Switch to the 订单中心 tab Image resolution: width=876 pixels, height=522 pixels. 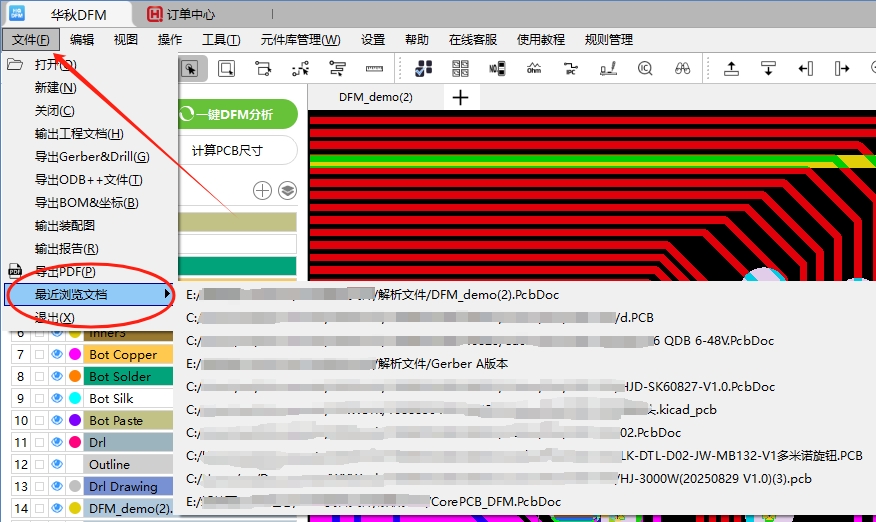click(182, 15)
